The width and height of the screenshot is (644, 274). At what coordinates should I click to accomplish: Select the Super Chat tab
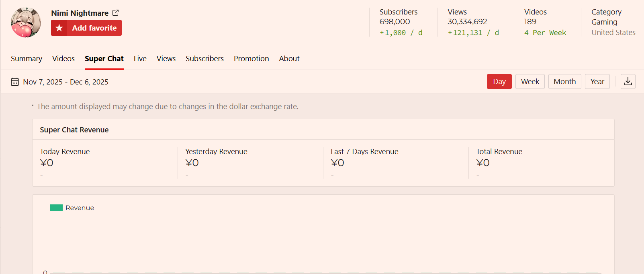tap(104, 58)
